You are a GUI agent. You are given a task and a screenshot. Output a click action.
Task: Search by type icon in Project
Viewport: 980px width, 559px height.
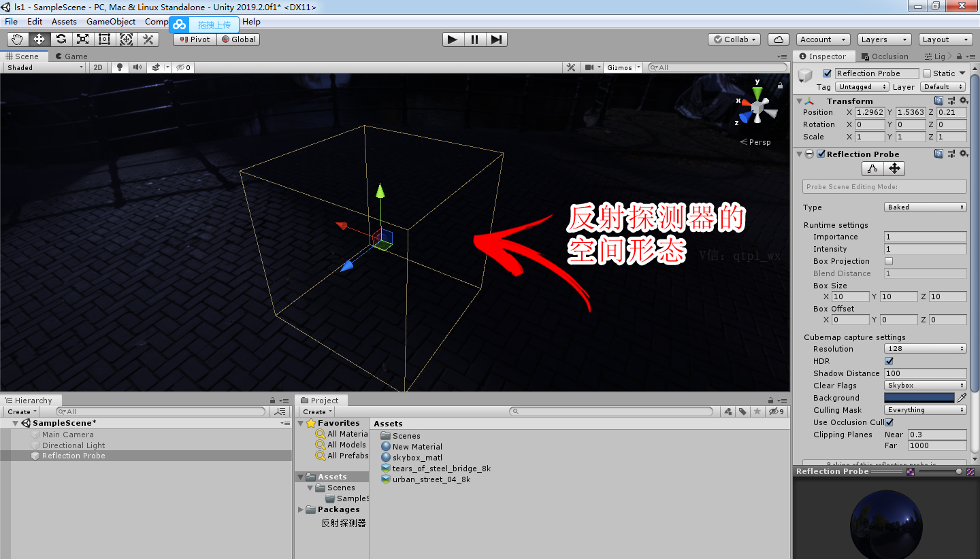point(728,411)
